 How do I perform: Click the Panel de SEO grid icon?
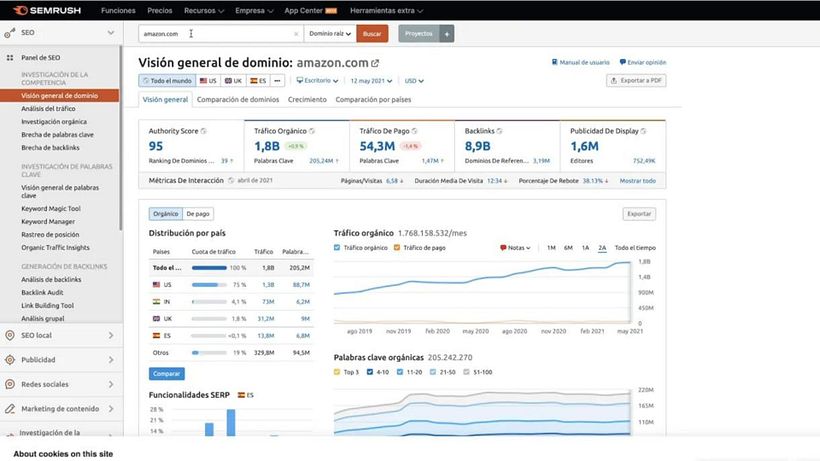tap(10, 57)
